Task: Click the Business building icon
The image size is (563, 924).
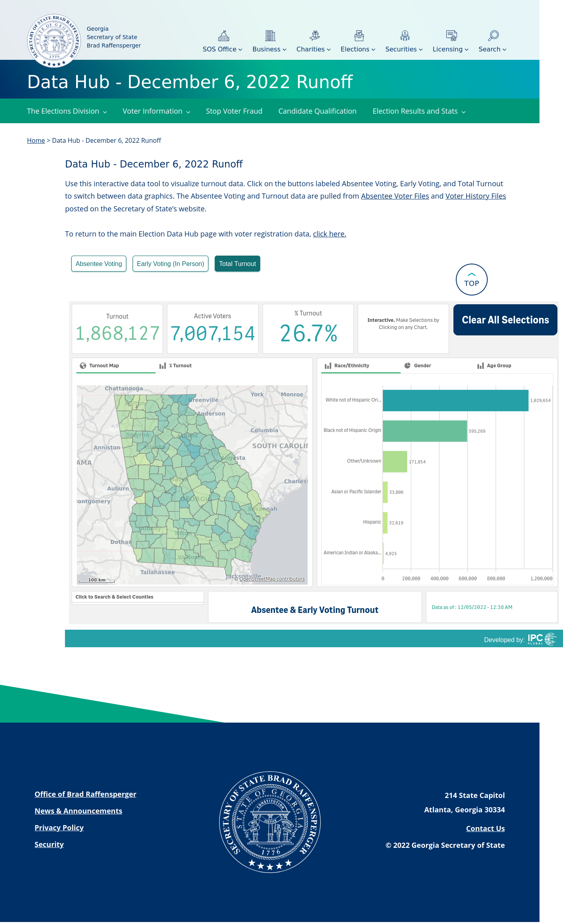Action: [270, 36]
